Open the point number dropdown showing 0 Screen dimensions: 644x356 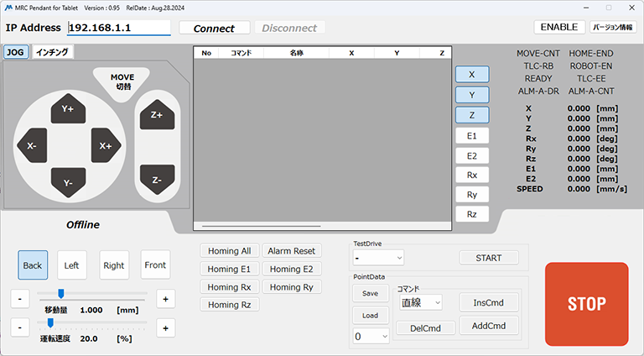coord(371,336)
